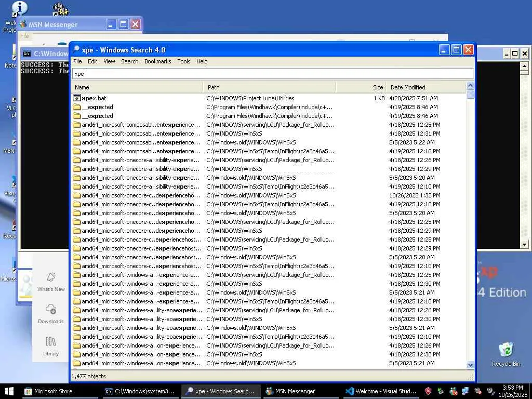This screenshot has height=399, width=532.
Task: Switch to command prompt taskbar button
Action: pos(140,391)
